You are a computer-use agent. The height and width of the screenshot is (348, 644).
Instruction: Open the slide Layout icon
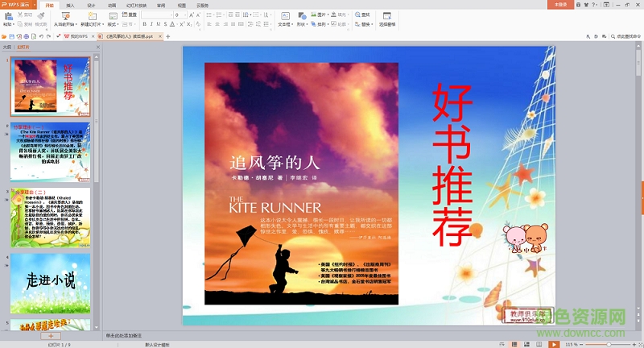click(113, 16)
